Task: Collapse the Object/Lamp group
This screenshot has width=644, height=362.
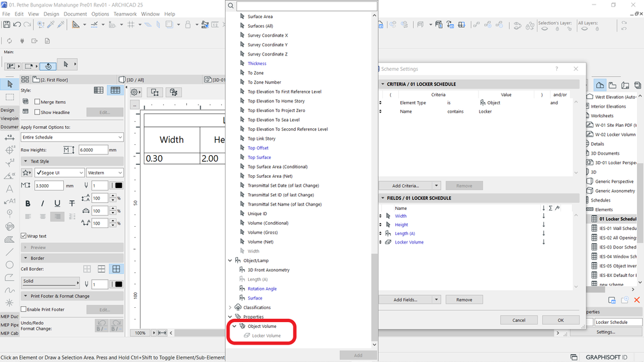Action: [x=230, y=261]
